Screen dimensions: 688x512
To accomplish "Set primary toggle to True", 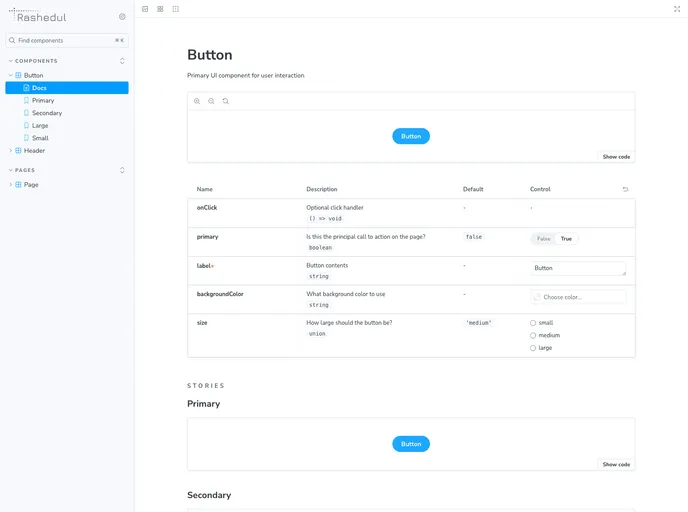I will click(566, 239).
